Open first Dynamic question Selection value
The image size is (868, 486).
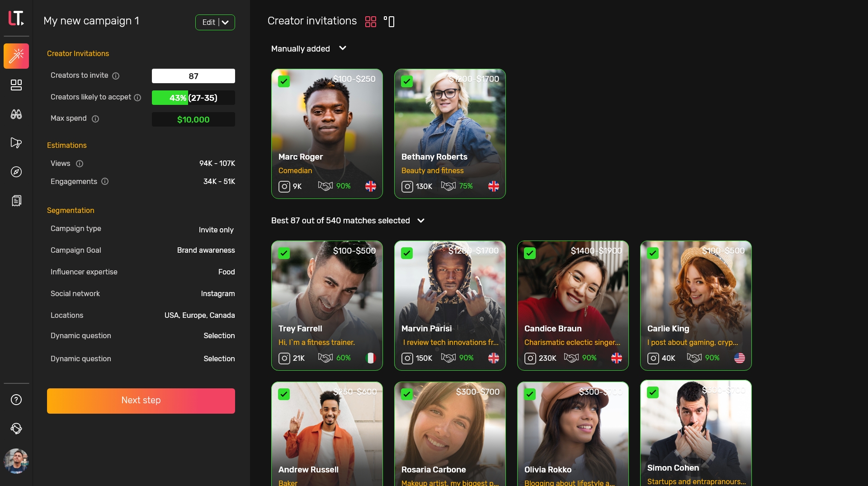click(219, 335)
